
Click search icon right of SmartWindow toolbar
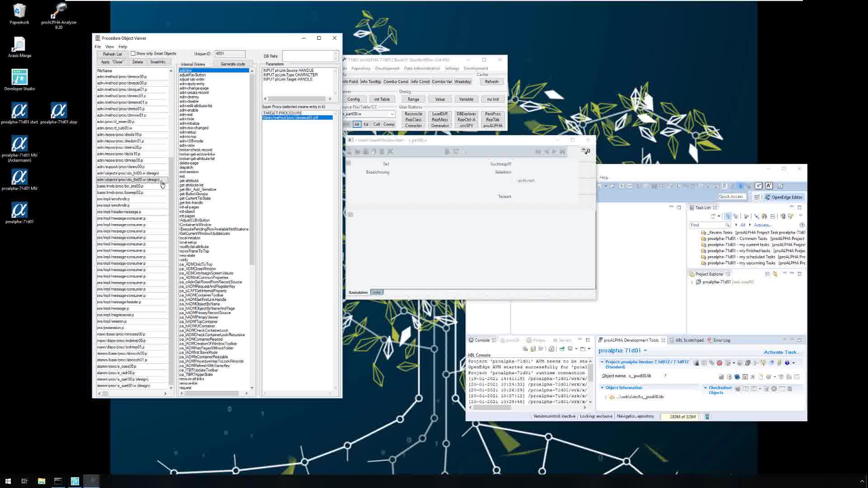coord(586,151)
